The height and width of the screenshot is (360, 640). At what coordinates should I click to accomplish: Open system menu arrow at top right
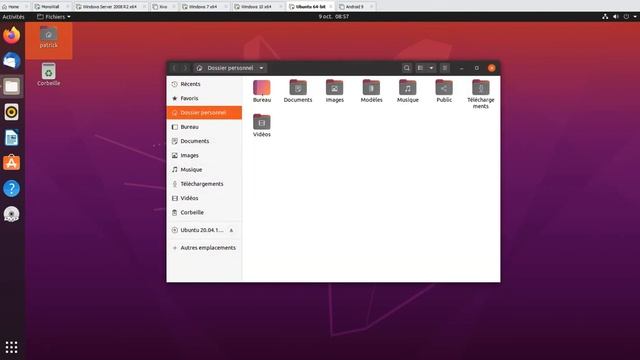click(636, 17)
